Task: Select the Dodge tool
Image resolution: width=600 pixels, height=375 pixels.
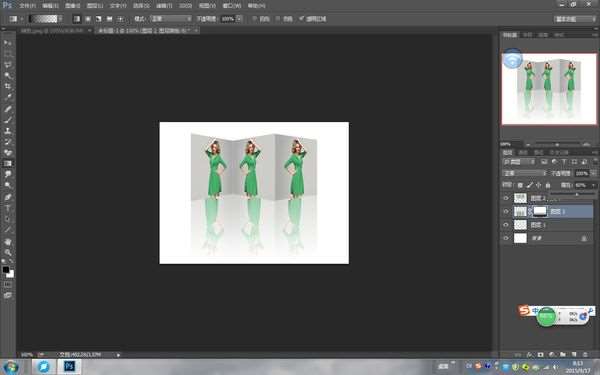Action: tap(8, 185)
